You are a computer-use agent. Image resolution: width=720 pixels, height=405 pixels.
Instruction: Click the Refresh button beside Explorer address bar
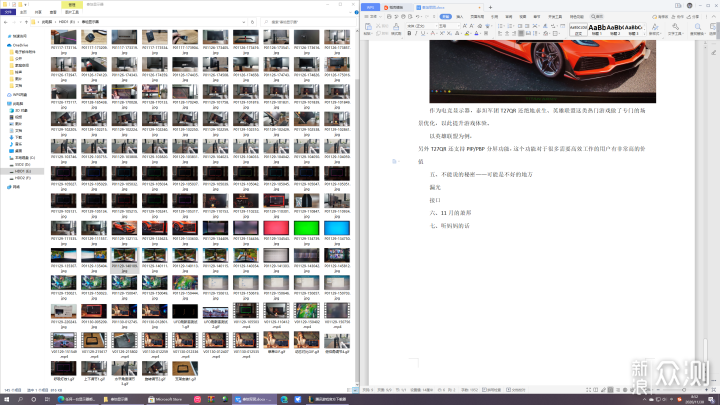tap(252, 22)
